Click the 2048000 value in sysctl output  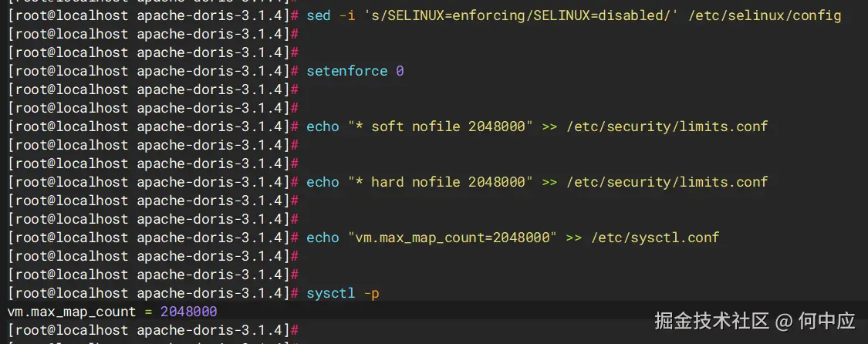[x=189, y=312]
